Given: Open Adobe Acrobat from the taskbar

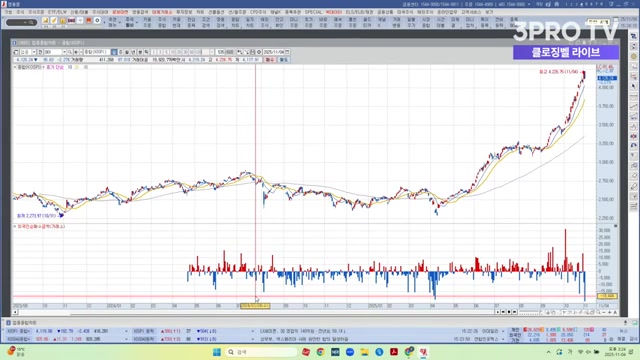Looking at the screenshot, I should (x=394, y=352).
